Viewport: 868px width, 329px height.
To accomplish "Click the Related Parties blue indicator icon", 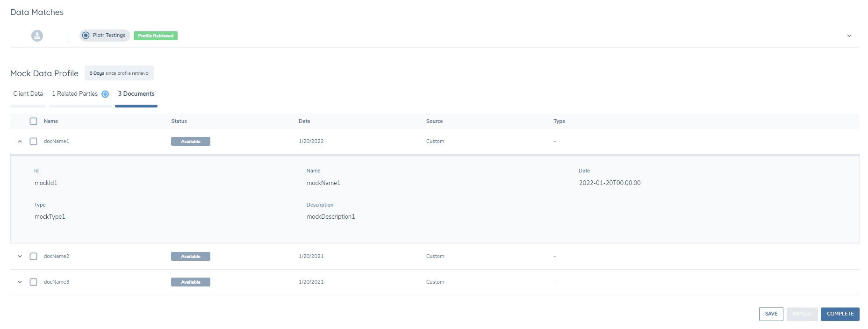I will [105, 94].
